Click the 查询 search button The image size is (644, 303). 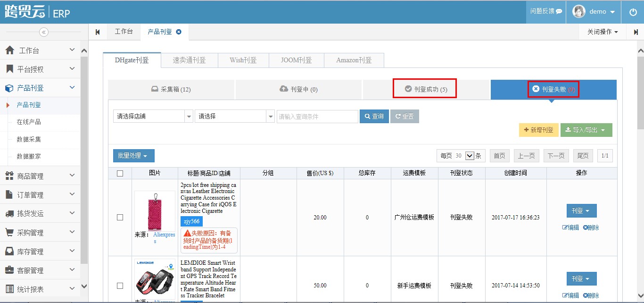click(374, 116)
